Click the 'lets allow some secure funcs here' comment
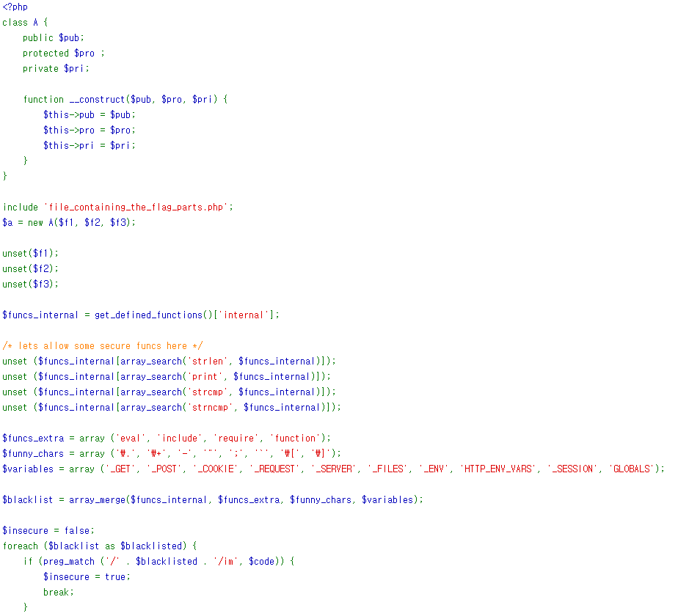678x616 pixels. (x=102, y=346)
